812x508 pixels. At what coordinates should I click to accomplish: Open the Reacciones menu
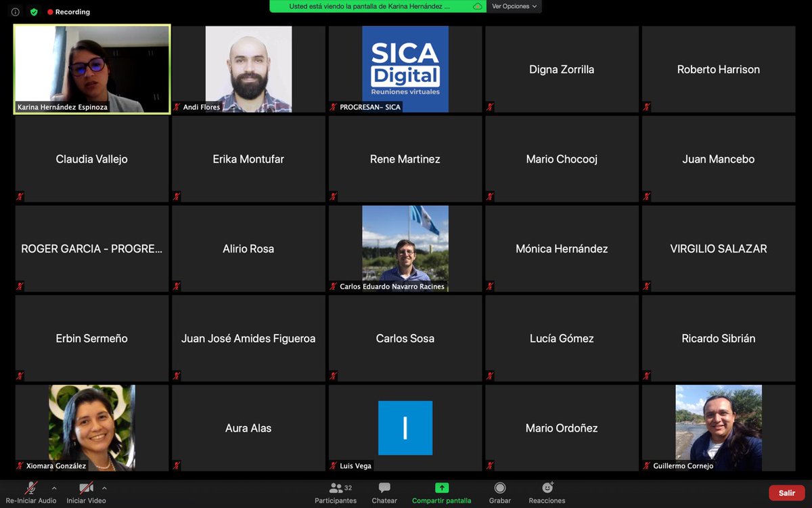(x=547, y=492)
